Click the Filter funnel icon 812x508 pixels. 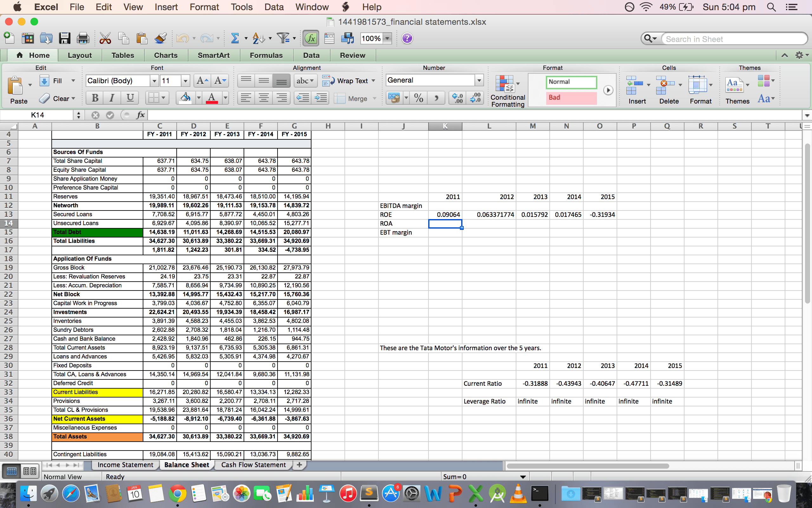click(283, 38)
